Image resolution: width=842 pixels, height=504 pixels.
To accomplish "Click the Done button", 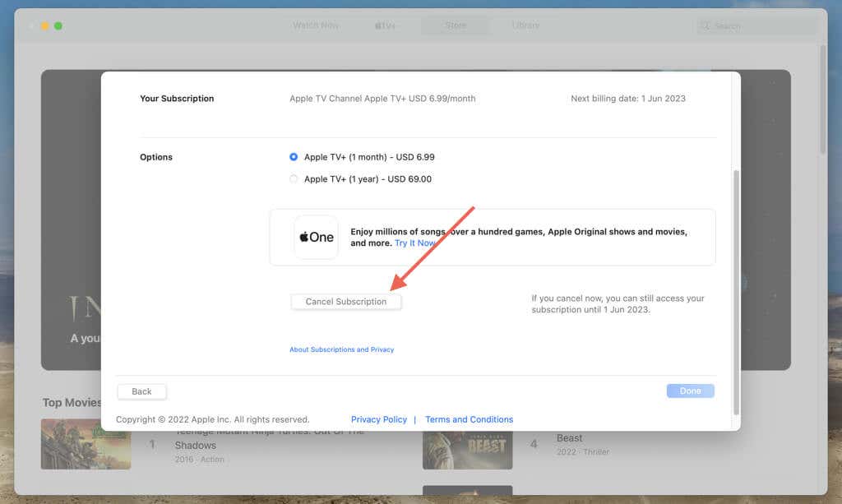I will pyautogui.click(x=690, y=391).
